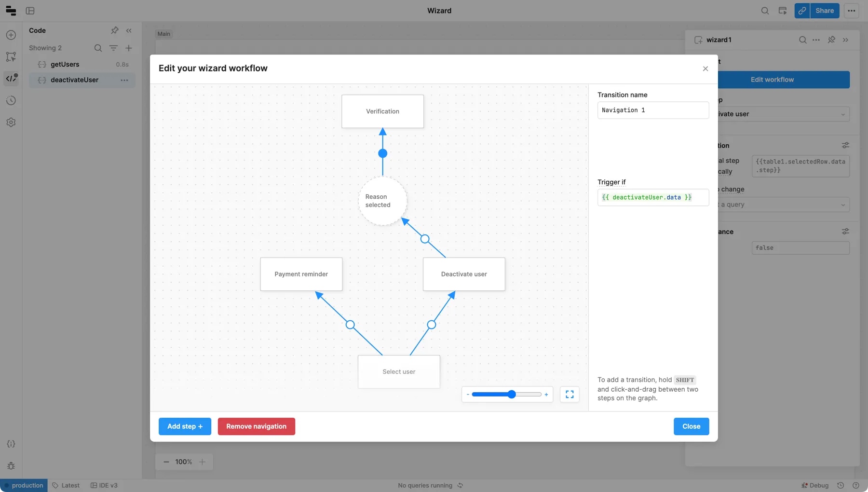
Task: Open deactivateUser query options menu
Action: (x=124, y=80)
